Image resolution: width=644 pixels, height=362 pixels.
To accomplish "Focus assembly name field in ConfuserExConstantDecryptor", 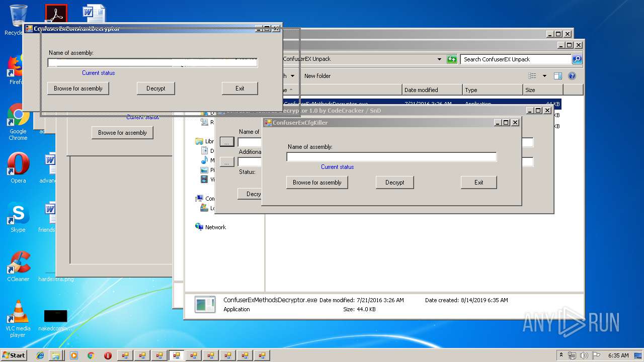I will click(152, 63).
